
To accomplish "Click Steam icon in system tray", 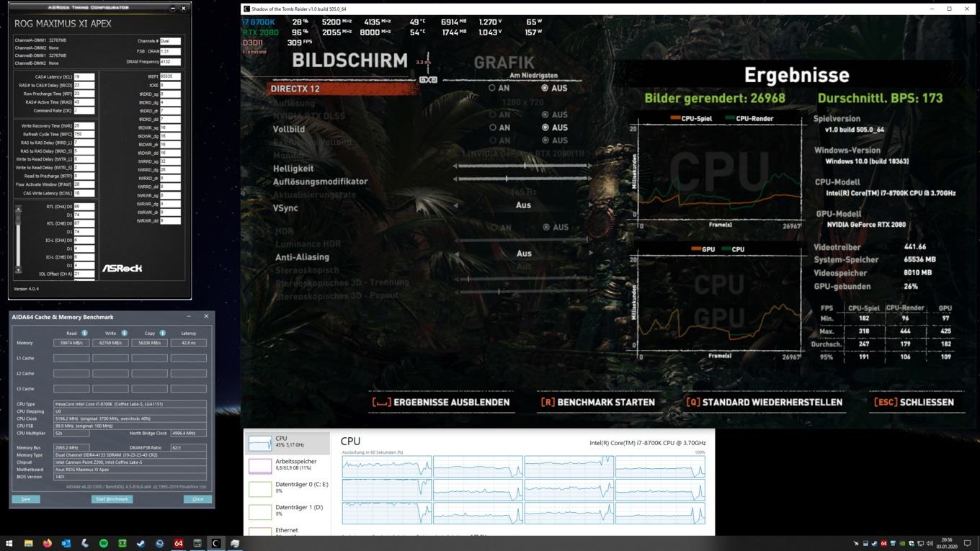I will tap(874, 543).
